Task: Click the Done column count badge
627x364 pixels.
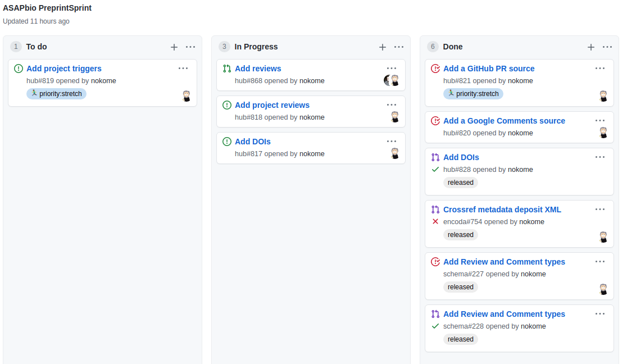Action: tap(433, 47)
